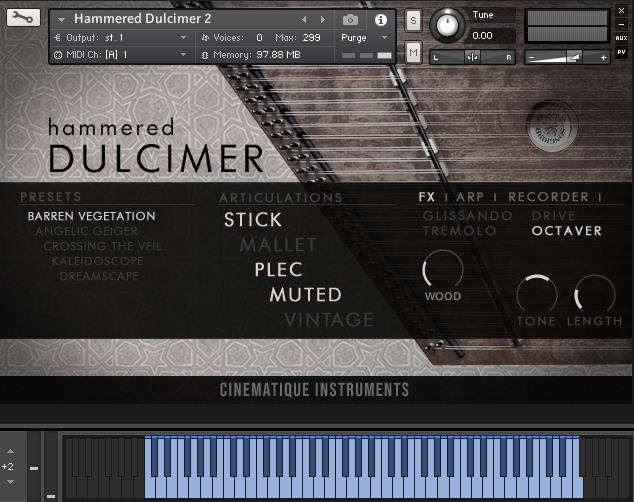Open the snapshot camera view

pos(350,19)
